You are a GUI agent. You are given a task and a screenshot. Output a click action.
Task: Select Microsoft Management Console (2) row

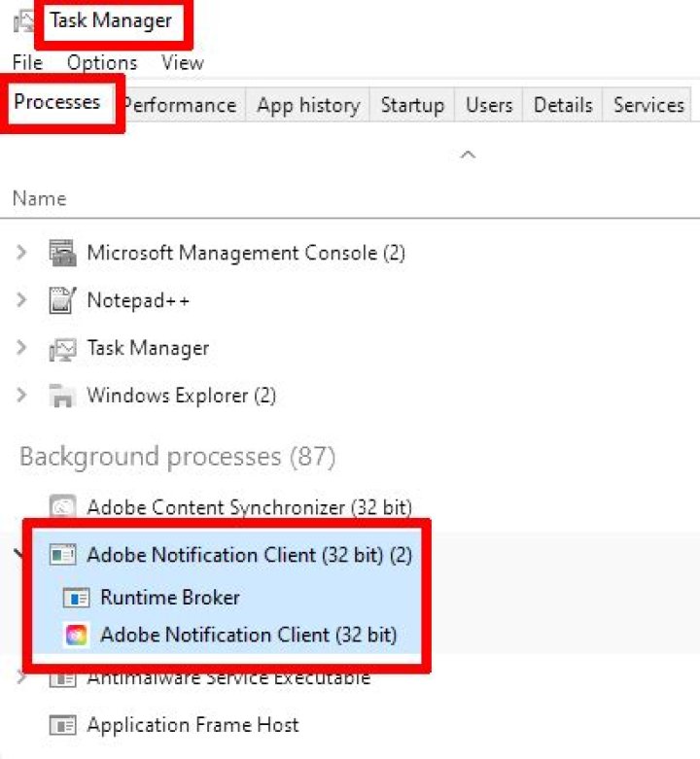(x=350, y=253)
